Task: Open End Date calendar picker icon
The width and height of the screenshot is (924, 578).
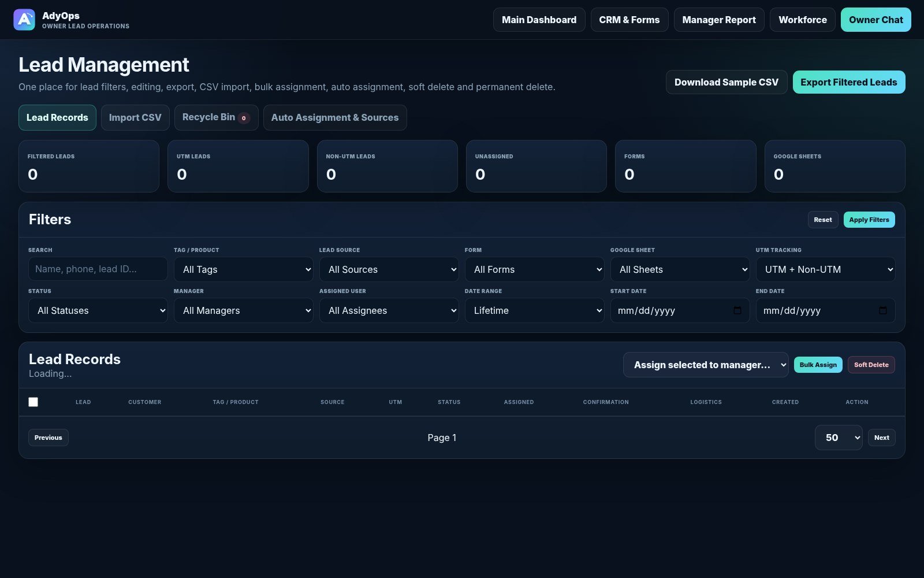Action: tap(883, 310)
